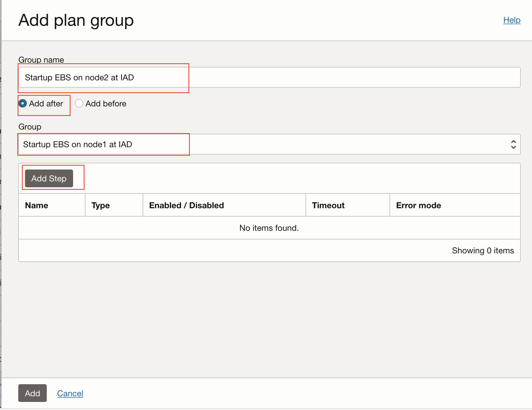This screenshot has height=410, width=532.
Task: Open the Group dropdown showing node1 at IAD
Action: coord(269,144)
